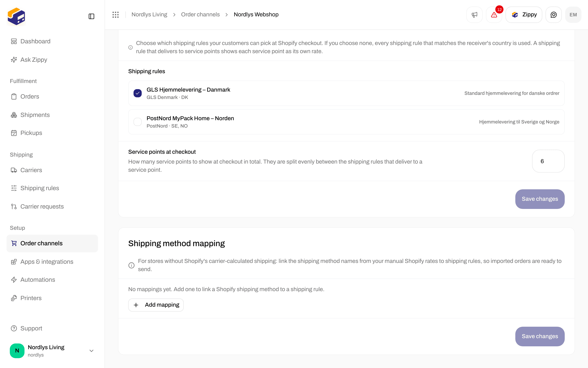Collapse the sidebar panel icon

coord(91,16)
